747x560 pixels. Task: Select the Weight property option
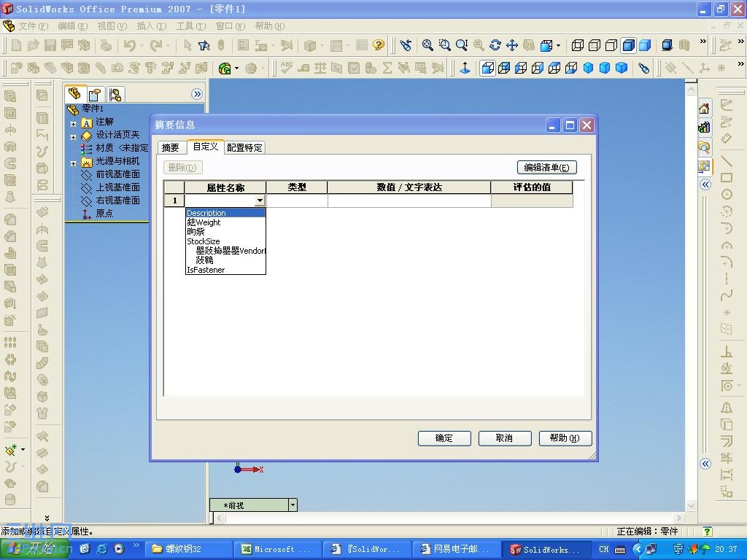(225, 222)
